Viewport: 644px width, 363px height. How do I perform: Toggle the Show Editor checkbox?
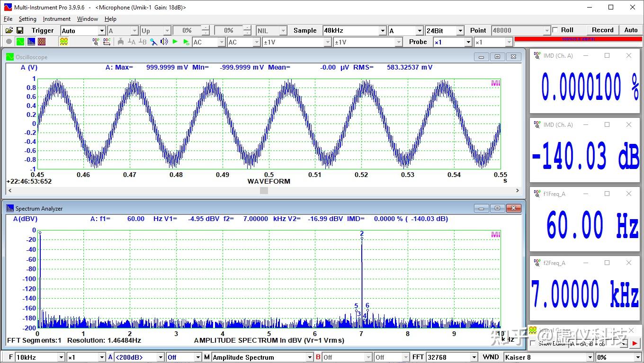(533, 343)
